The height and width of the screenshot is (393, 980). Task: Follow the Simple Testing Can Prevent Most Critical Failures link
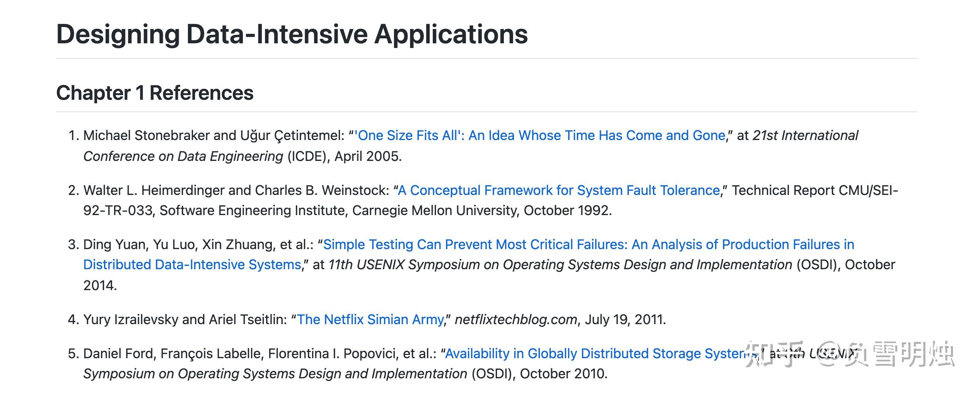pyautogui.click(x=588, y=245)
